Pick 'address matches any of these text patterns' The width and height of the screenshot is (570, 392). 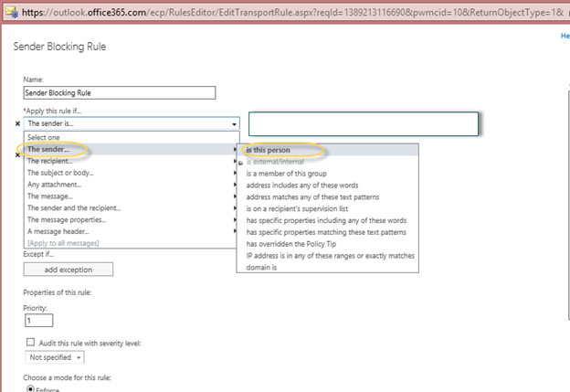(x=327, y=197)
